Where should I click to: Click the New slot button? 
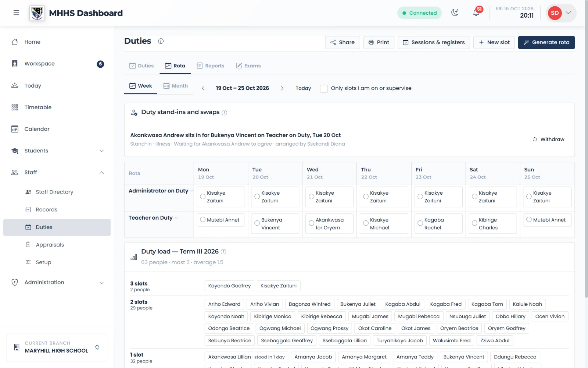pos(494,42)
